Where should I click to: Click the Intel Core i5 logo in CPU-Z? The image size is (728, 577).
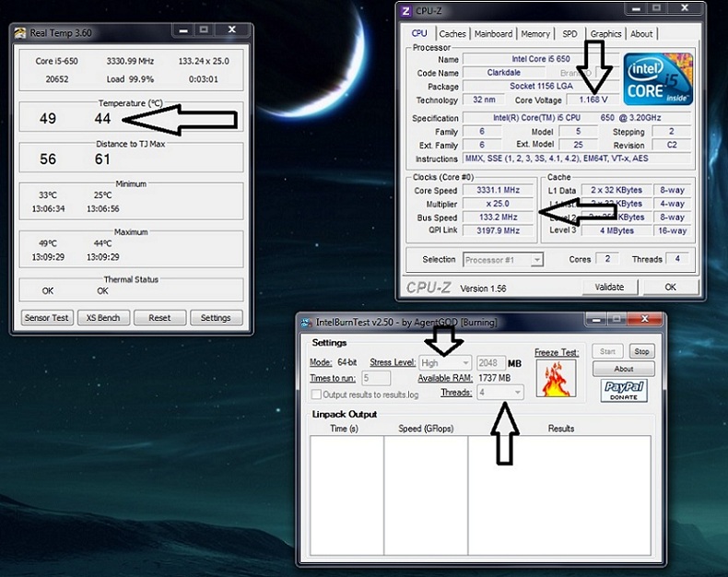(x=658, y=79)
